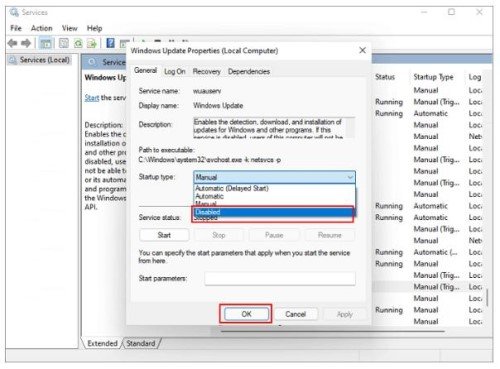
Task: Click the Start parameters input field
Action: click(x=280, y=278)
